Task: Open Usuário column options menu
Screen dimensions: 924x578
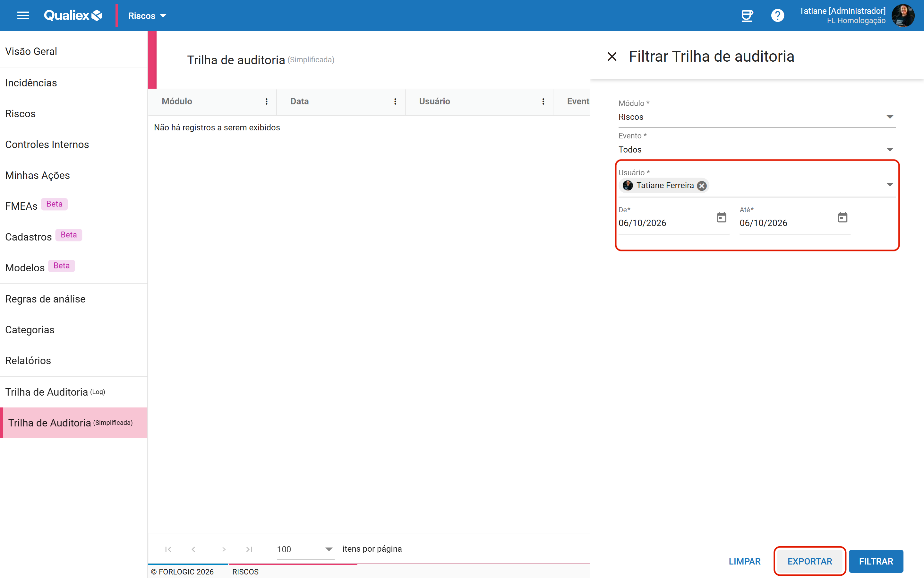Action: click(543, 101)
